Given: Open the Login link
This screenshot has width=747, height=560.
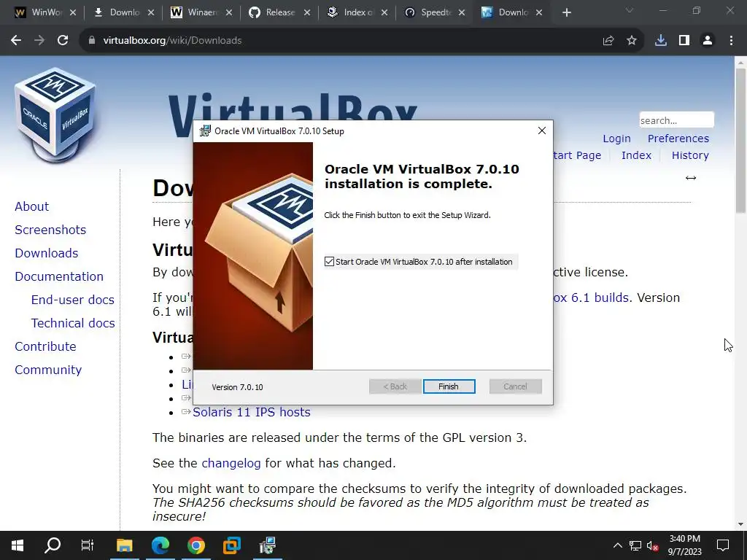Looking at the screenshot, I should pyautogui.click(x=616, y=139).
